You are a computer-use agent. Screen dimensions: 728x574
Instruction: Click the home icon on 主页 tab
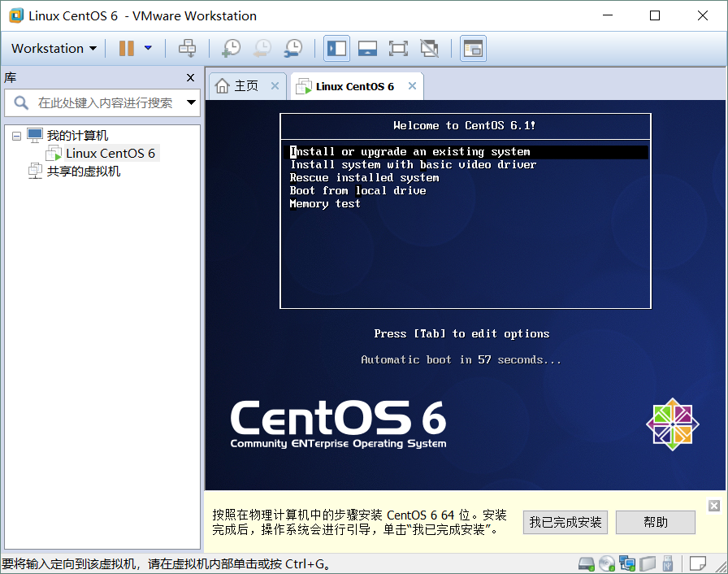223,86
